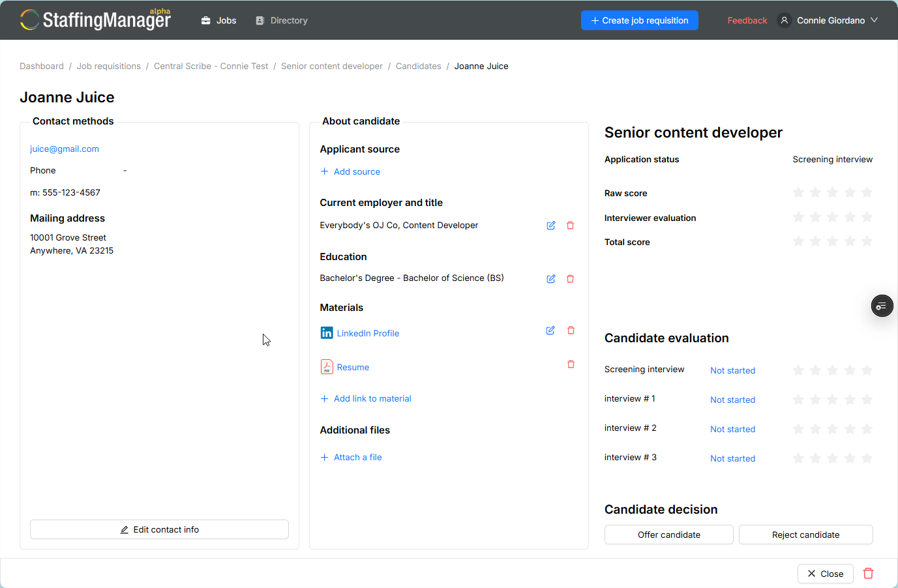Open interview # 1 Not started status
This screenshot has width=898, height=588.
(x=732, y=400)
